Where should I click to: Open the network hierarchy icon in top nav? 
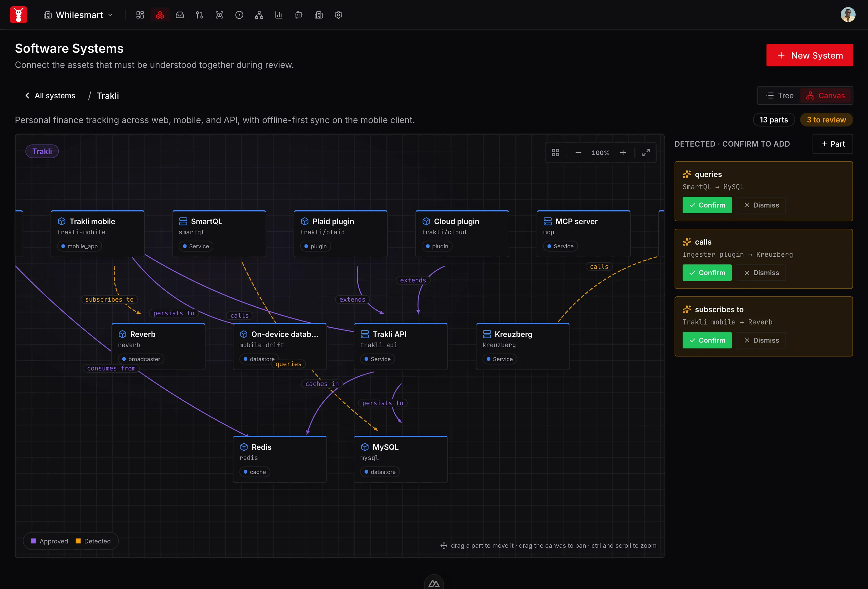(259, 15)
